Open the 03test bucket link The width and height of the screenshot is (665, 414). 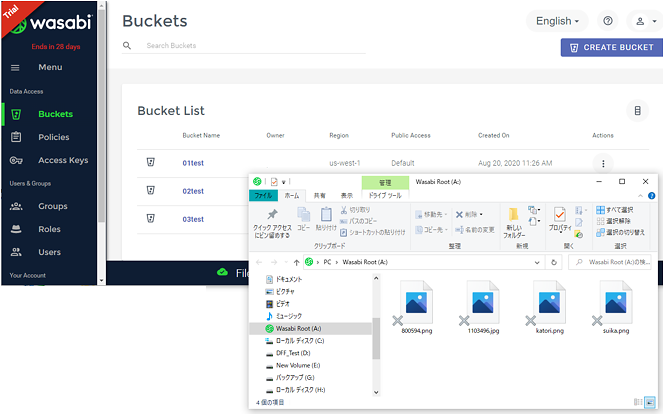[x=193, y=219]
